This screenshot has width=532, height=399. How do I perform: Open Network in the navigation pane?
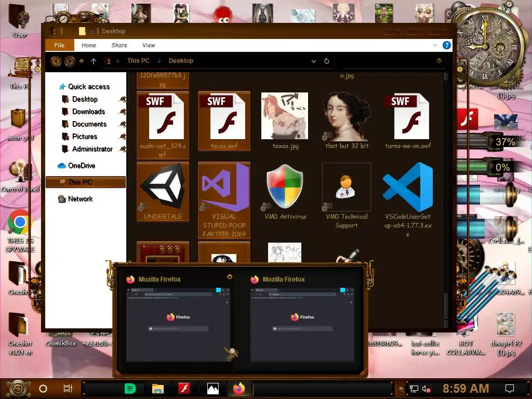pyautogui.click(x=80, y=199)
